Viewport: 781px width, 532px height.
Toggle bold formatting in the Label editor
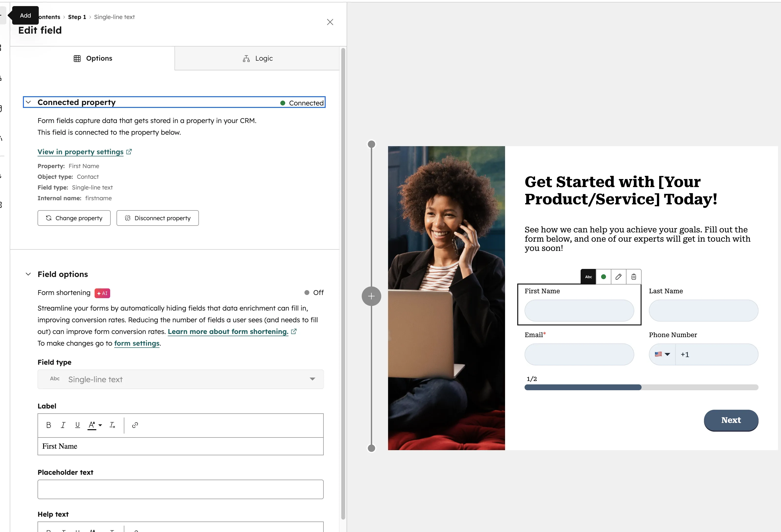49,425
